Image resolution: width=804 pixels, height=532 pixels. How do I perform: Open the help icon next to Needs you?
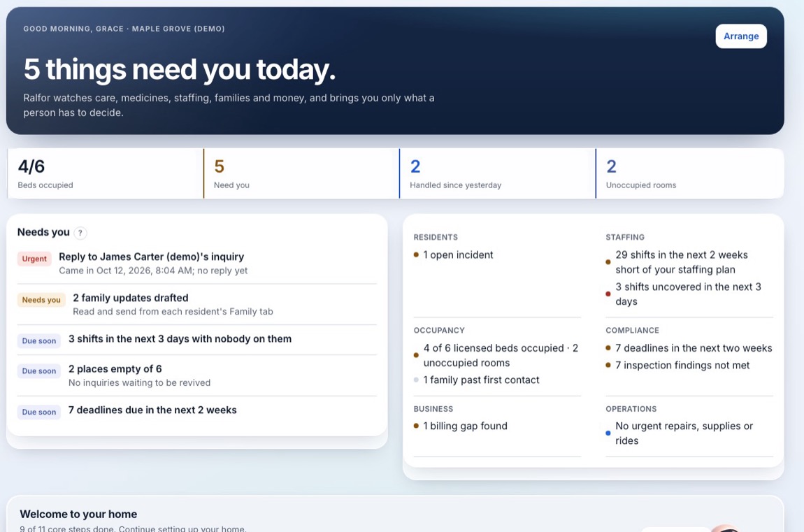(x=80, y=233)
